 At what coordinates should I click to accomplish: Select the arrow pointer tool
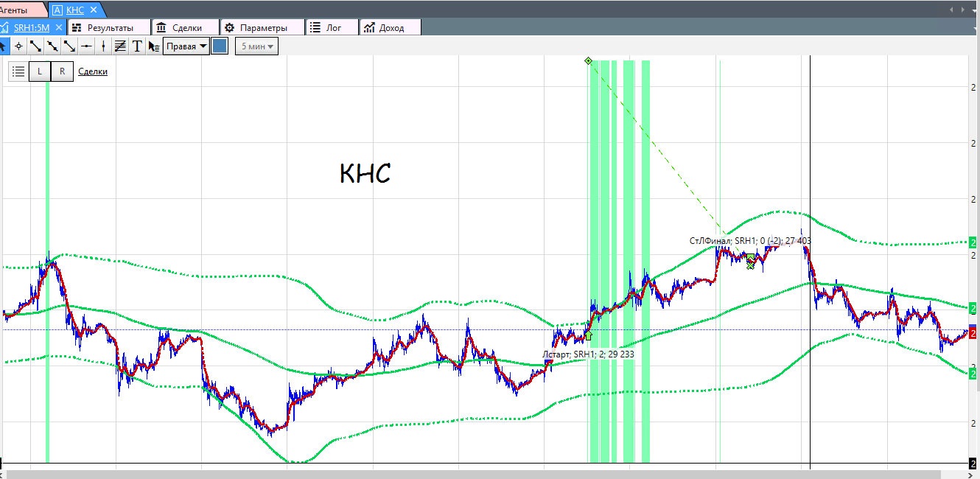[3, 46]
